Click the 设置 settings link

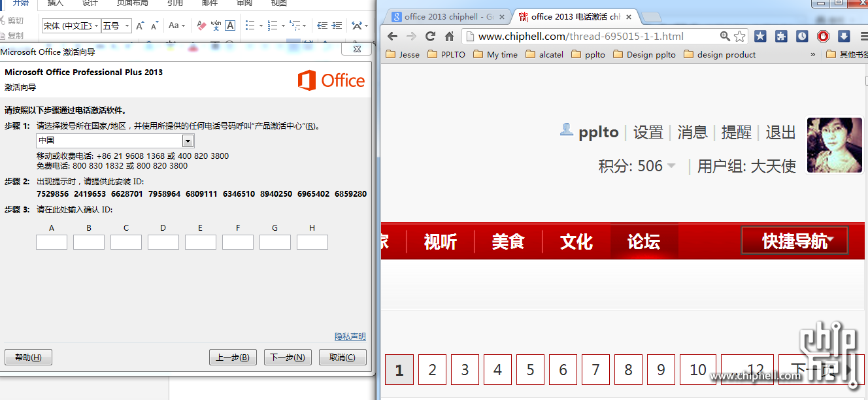(x=648, y=132)
